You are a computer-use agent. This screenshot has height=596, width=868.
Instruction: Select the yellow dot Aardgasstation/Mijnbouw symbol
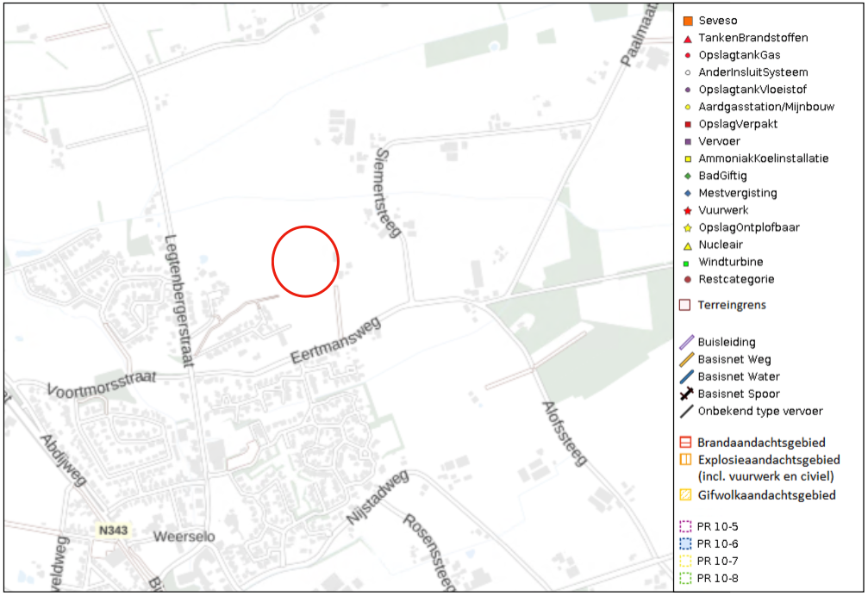[x=688, y=108]
